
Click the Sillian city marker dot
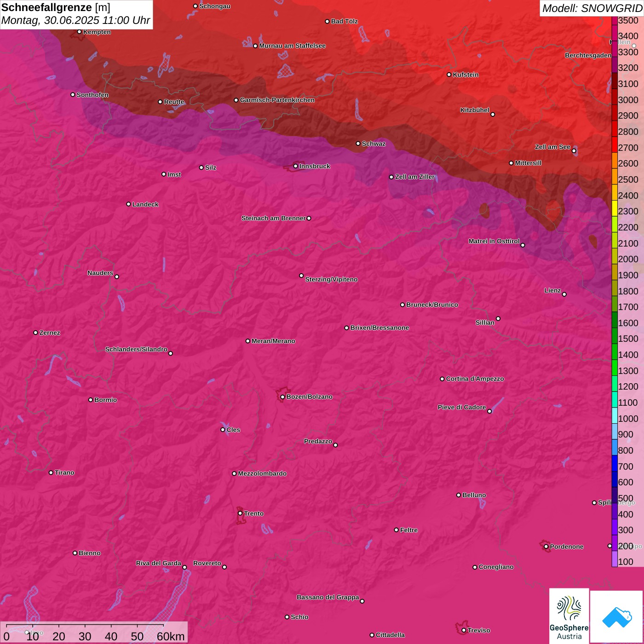498,318
